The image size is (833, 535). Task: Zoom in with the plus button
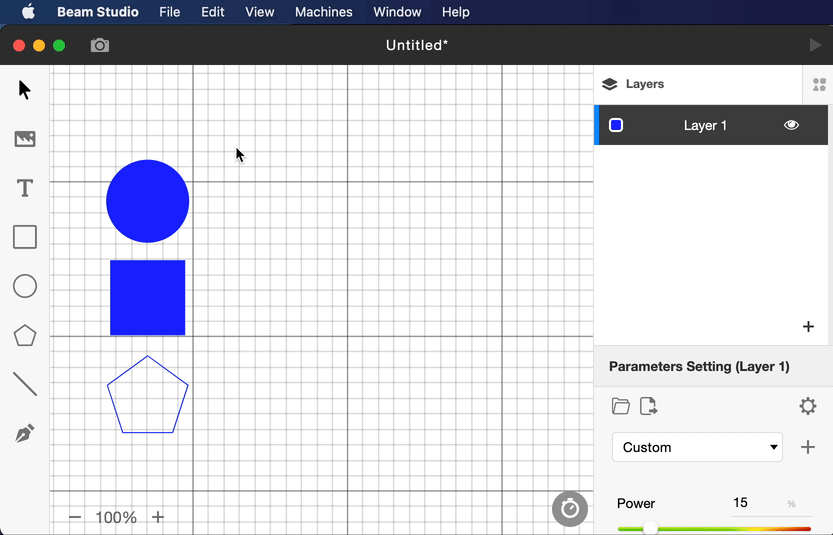tap(158, 517)
